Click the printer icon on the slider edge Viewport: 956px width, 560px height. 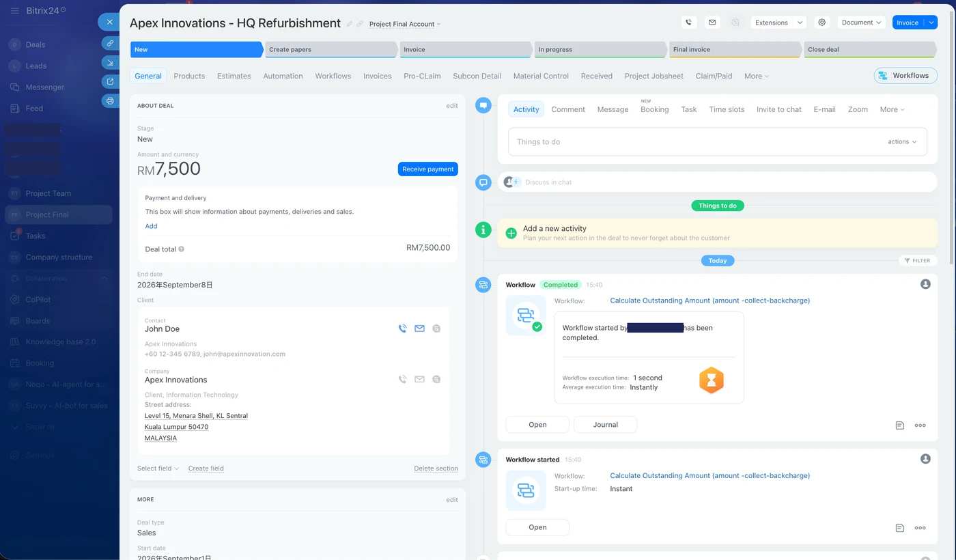pos(110,101)
